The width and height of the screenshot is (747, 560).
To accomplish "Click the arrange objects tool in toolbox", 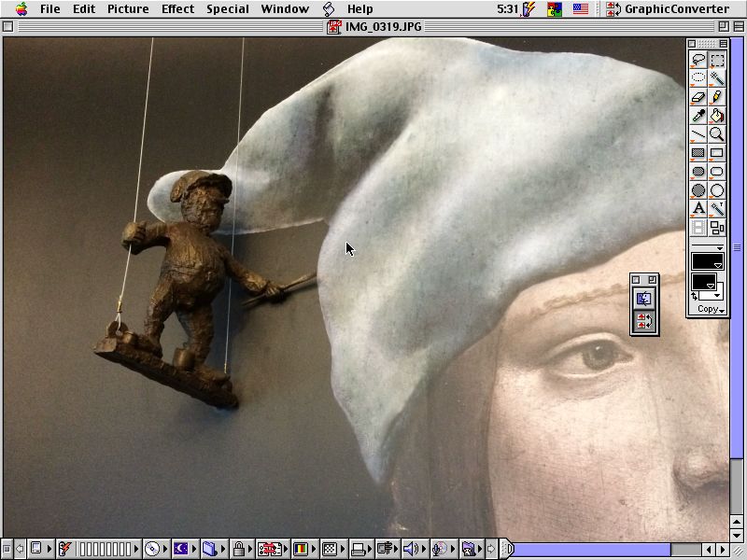I will 717,227.
